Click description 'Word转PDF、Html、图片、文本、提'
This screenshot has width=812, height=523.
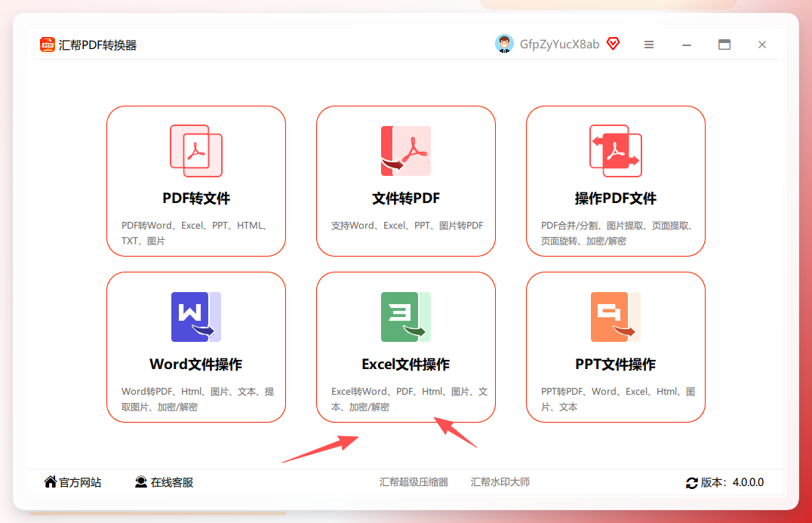pyautogui.click(x=198, y=392)
